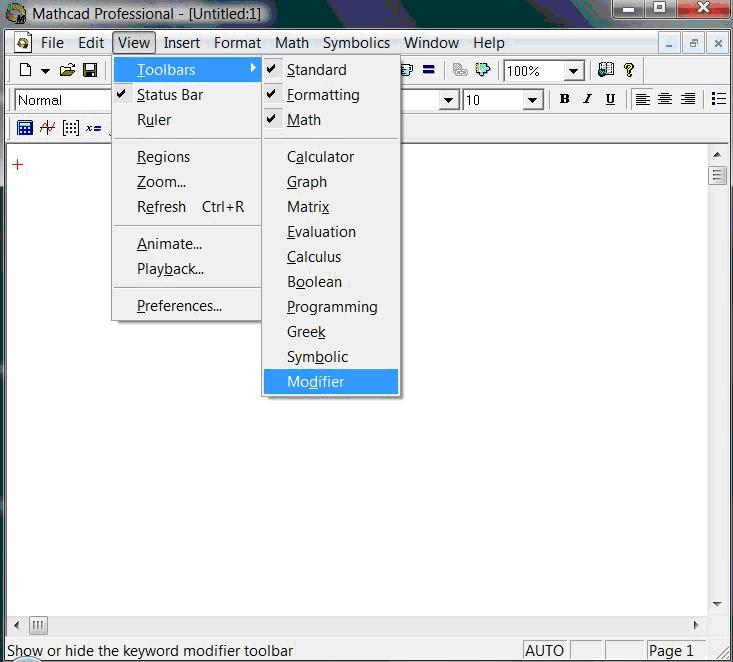Click the Insert Component icon
Viewport: 733px width, 662px height.
click(482, 71)
